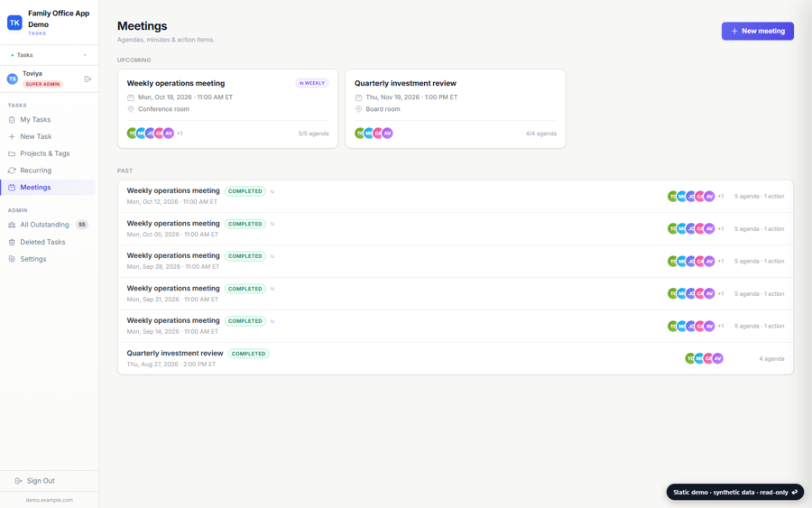Click the Sign Out button
The width and height of the screenshot is (812, 508).
pyautogui.click(x=49, y=481)
